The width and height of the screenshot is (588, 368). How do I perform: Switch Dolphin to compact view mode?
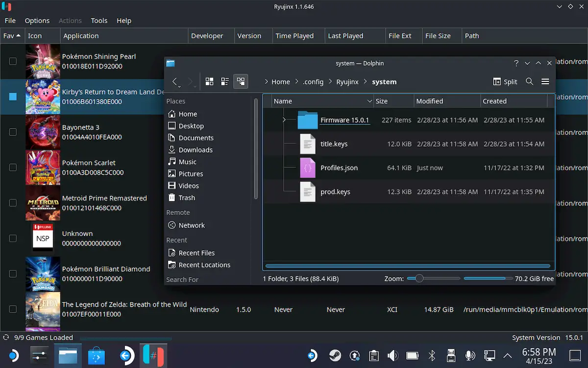tap(225, 81)
